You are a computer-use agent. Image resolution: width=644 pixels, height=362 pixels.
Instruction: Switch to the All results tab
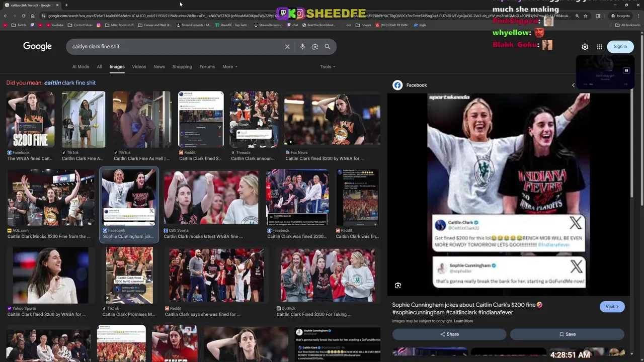coord(99,66)
